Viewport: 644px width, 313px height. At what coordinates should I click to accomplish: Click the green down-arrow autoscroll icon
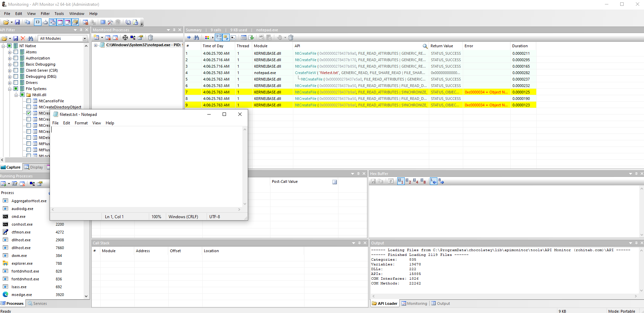click(251, 38)
